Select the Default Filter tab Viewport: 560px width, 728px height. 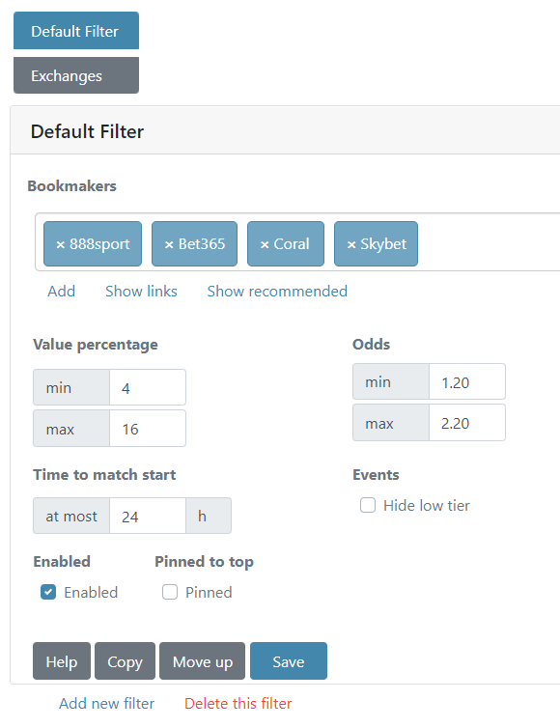tap(76, 31)
